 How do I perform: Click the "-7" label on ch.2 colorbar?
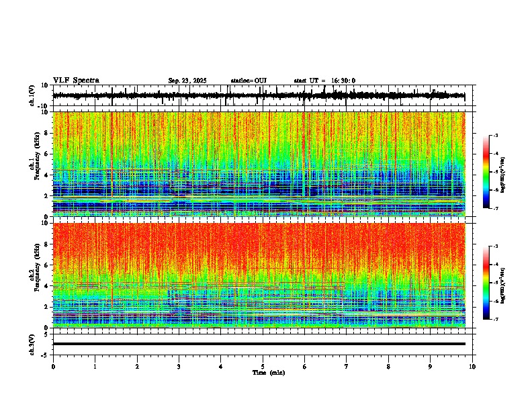point(496,319)
